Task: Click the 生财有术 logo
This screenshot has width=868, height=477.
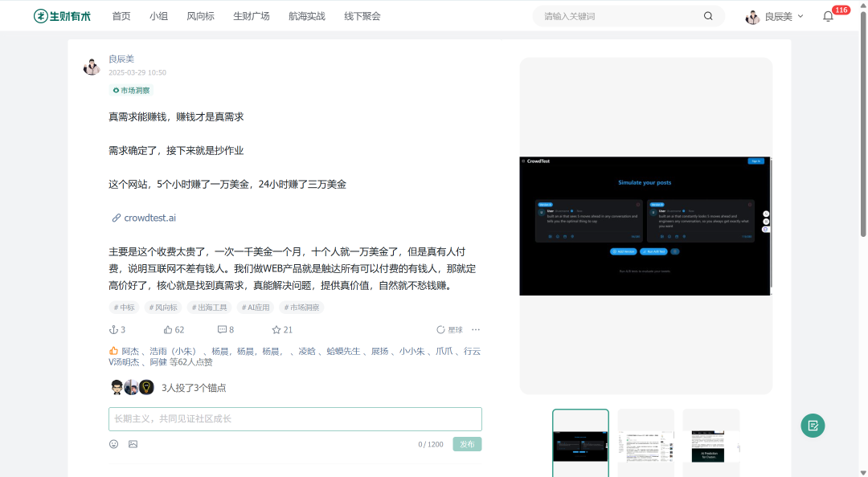Action: pyautogui.click(x=62, y=16)
